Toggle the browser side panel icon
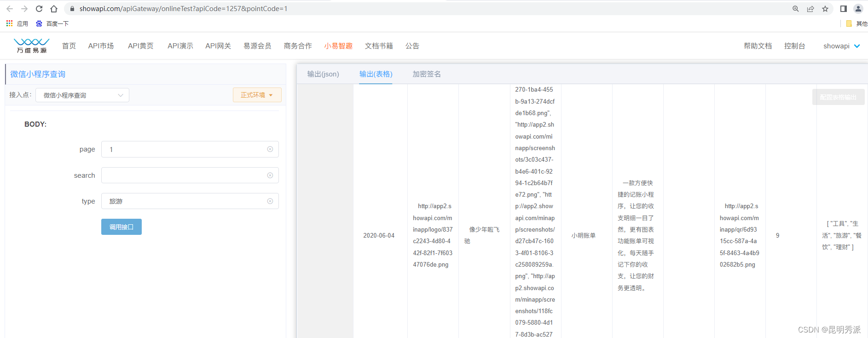 point(843,9)
